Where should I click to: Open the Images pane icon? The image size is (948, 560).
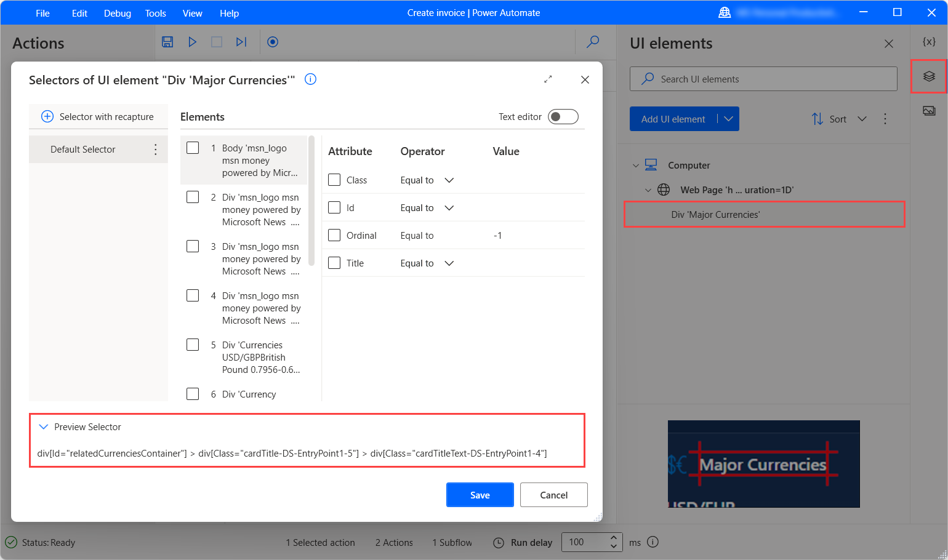(929, 111)
